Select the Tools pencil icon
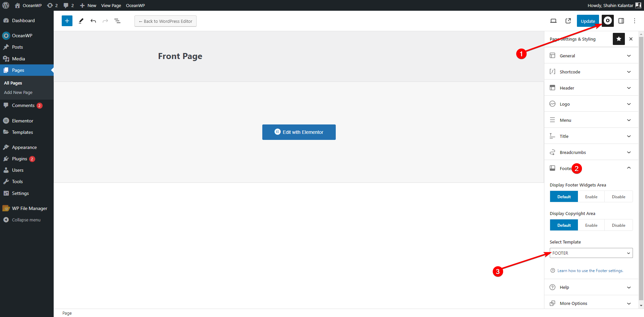The height and width of the screenshot is (317, 644). click(81, 21)
